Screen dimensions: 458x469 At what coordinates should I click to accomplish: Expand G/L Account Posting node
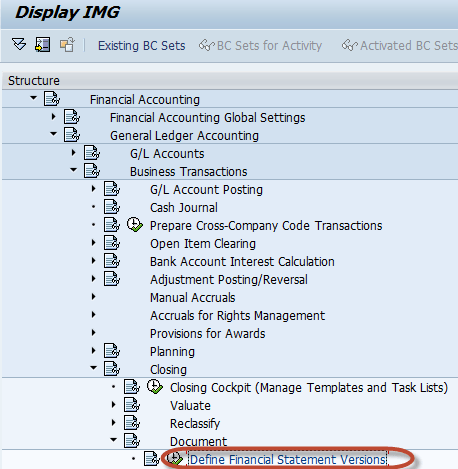click(94, 189)
